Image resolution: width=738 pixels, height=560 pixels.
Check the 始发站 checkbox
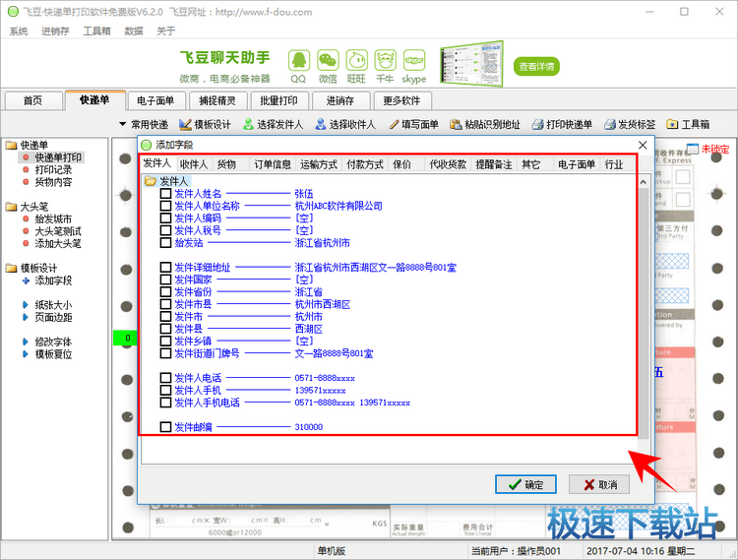point(165,243)
